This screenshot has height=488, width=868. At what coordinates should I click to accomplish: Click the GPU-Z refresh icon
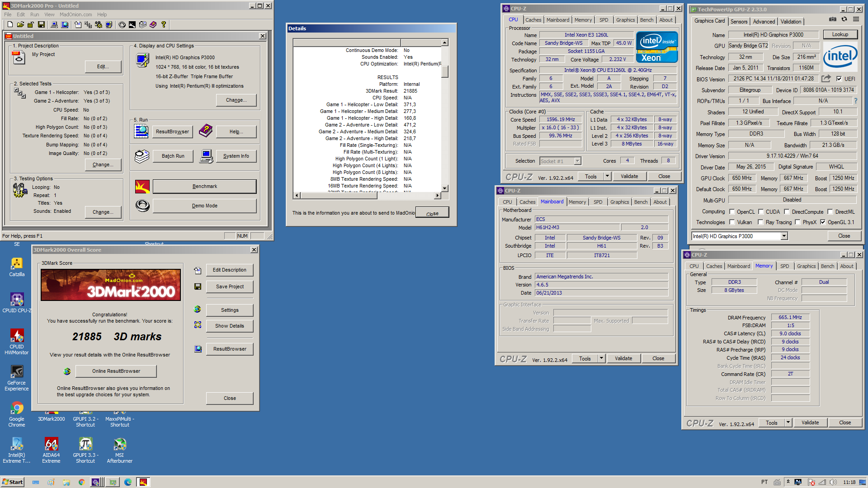(844, 19)
